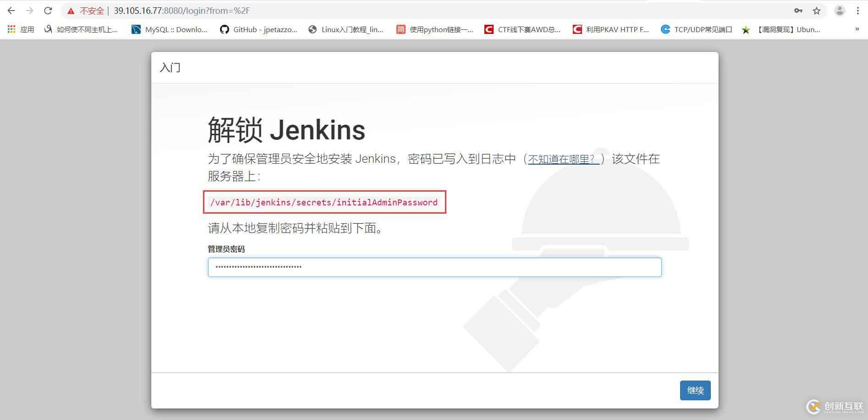Reload the page with the refresh icon
This screenshot has height=420, width=868.
tap(48, 11)
